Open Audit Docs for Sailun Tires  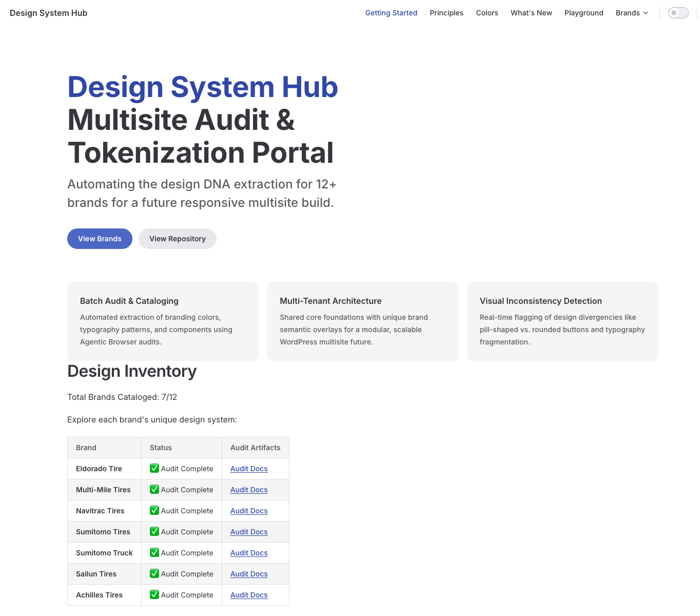tap(249, 574)
